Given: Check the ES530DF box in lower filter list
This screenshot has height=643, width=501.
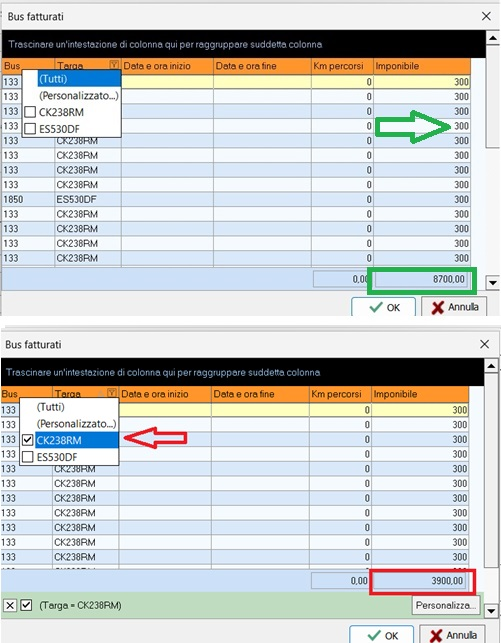Looking at the screenshot, I should pyautogui.click(x=27, y=457).
